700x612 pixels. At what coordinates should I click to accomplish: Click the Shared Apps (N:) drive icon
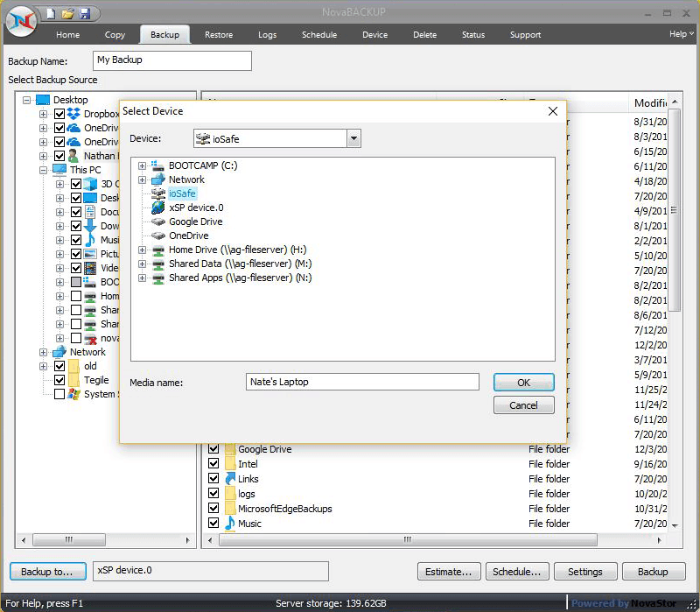click(158, 278)
